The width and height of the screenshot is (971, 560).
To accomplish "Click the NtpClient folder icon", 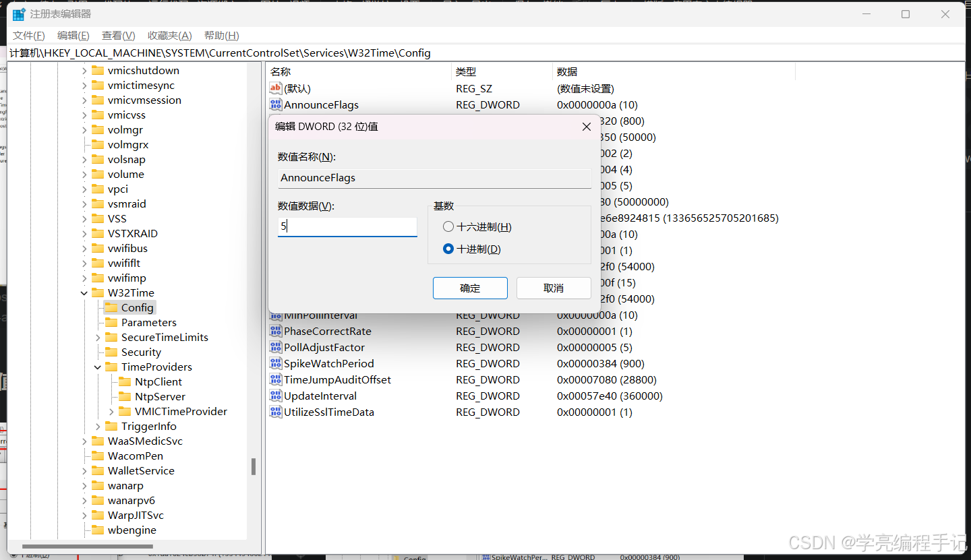I will click(x=124, y=381).
